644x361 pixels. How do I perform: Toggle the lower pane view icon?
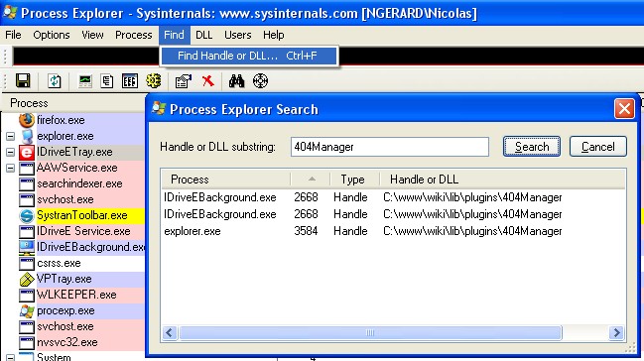click(130, 81)
